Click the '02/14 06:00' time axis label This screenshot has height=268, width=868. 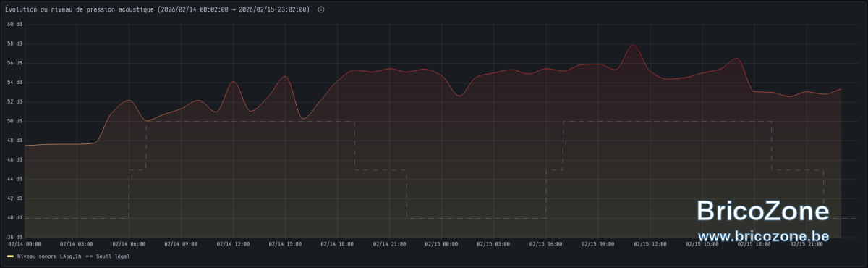click(129, 244)
